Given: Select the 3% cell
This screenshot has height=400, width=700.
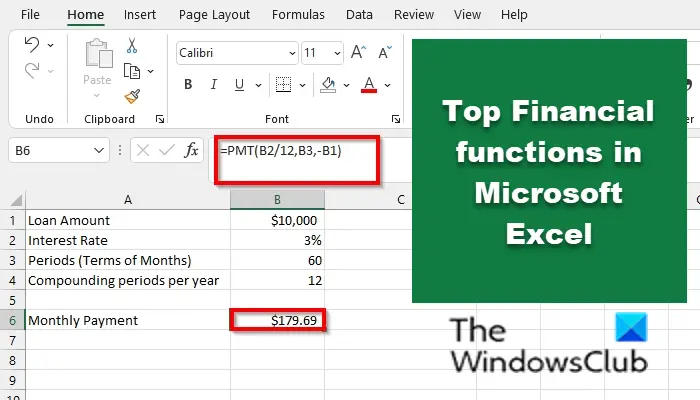Looking at the screenshot, I should click(277, 240).
